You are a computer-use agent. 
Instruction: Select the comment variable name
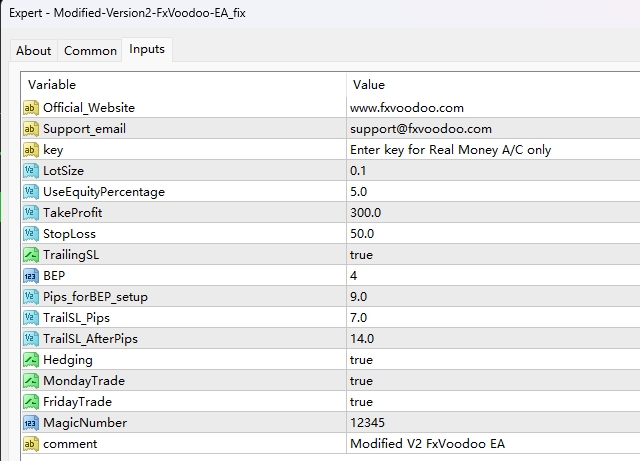70,444
